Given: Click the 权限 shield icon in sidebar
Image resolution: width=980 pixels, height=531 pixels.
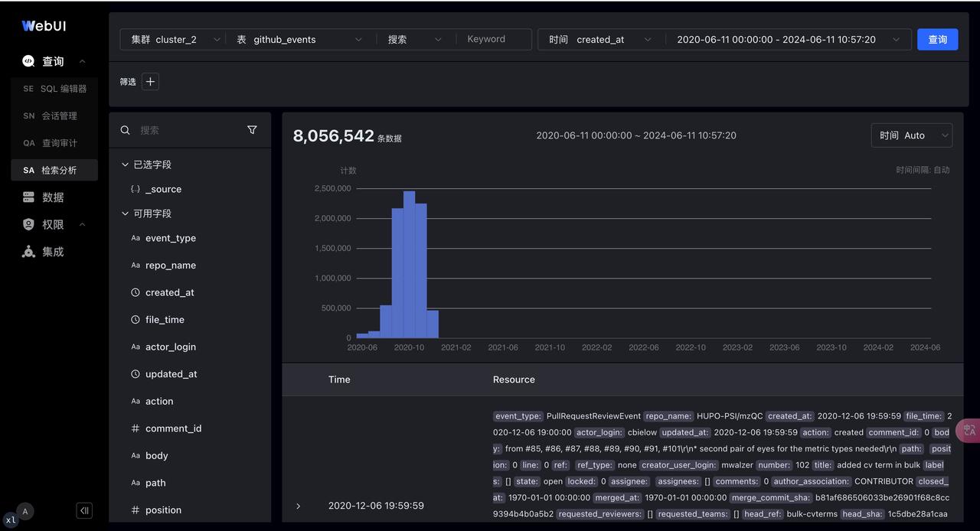Looking at the screenshot, I should 29,224.
